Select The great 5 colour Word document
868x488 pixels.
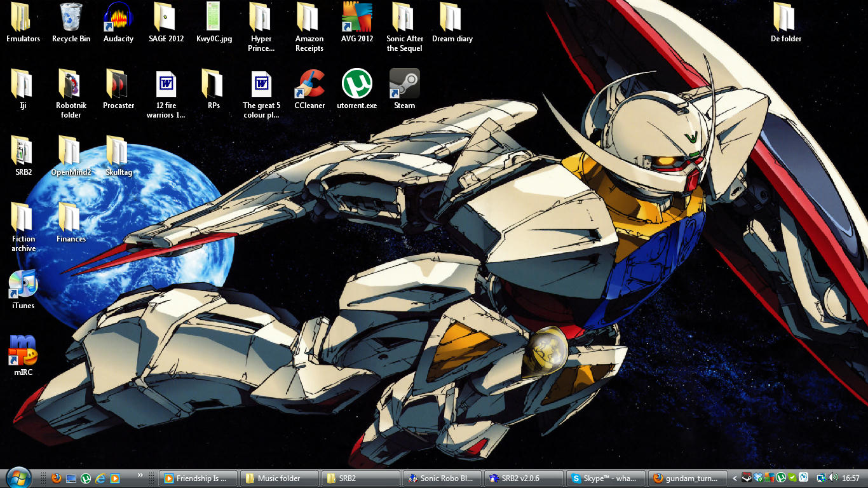click(x=261, y=95)
